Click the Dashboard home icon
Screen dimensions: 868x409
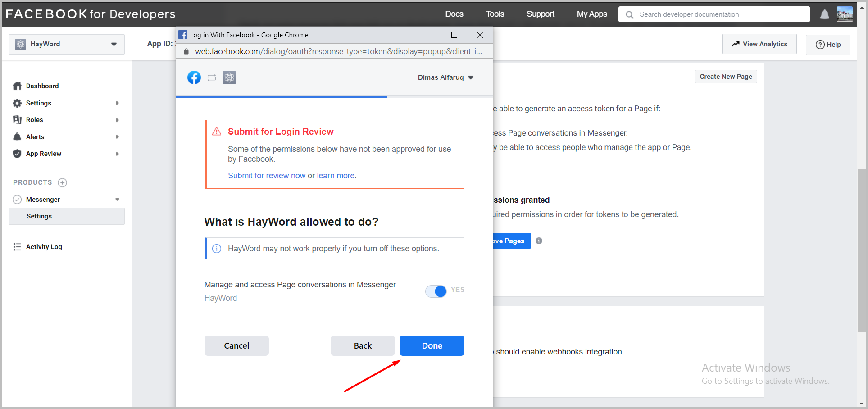tap(17, 86)
